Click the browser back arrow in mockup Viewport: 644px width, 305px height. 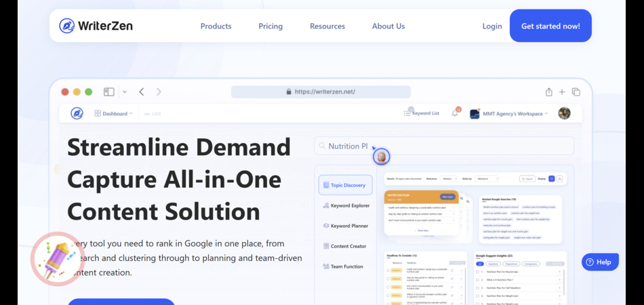(x=142, y=92)
